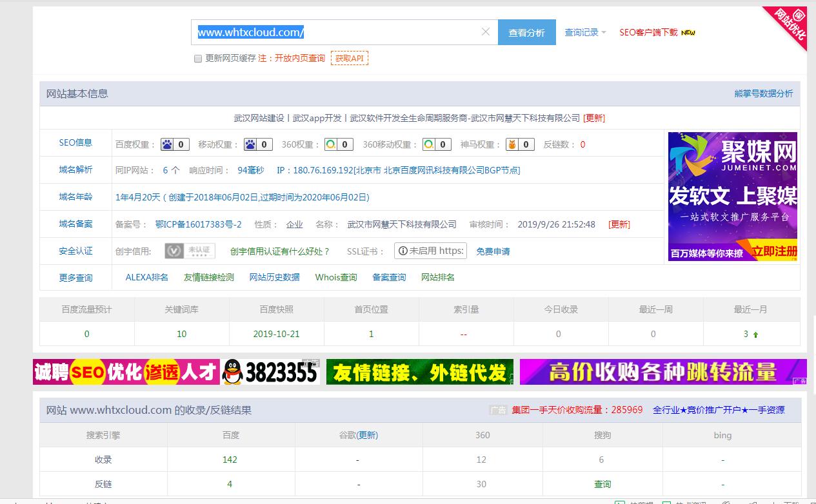
Task: Click the 未认证 KnownSec credit badge
Action: point(190,250)
